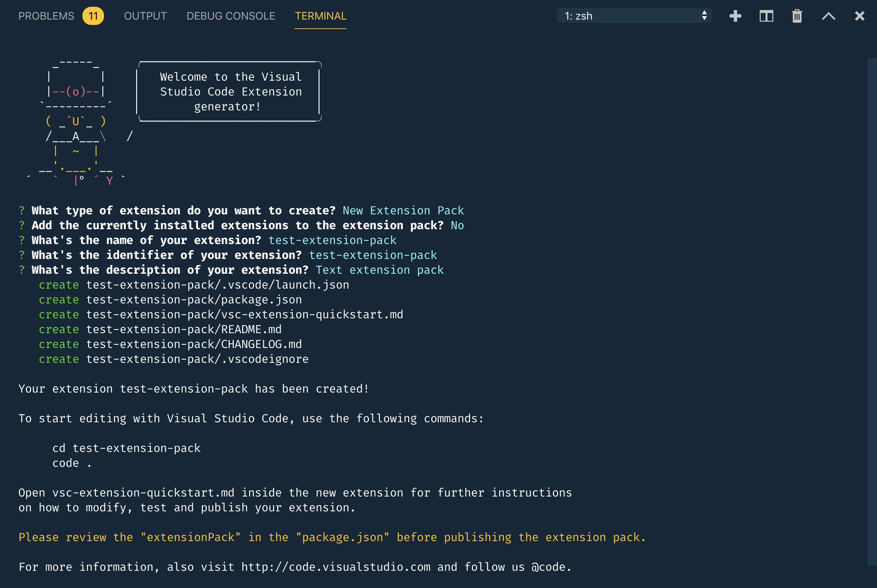Image resolution: width=877 pixels, height=588 pixels.
Task: Click the "Text extension pack" description answer
Action: click(380, 270)
